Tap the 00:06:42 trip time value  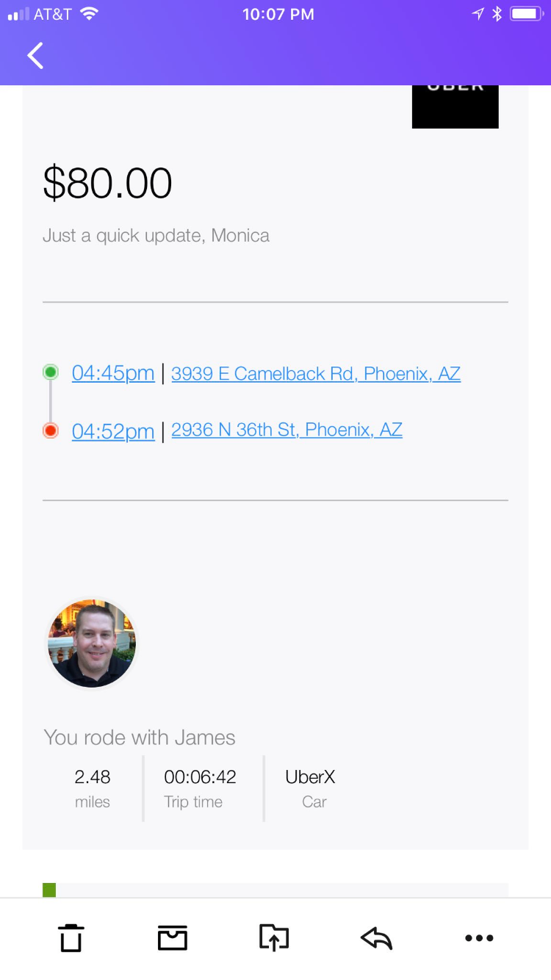pos(200,777)
